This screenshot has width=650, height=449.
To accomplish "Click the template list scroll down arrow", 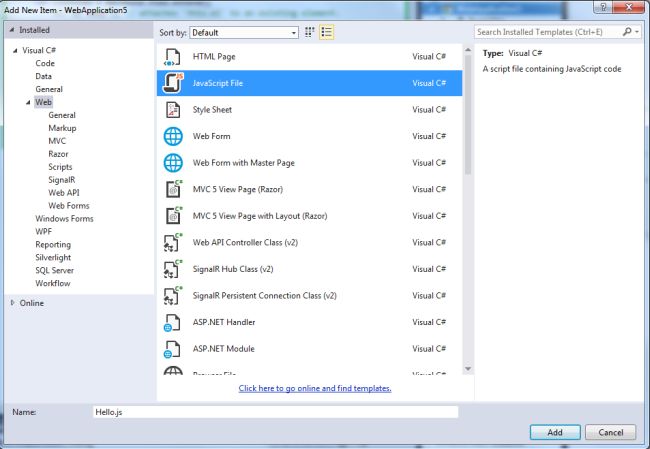I will (468, 369).
